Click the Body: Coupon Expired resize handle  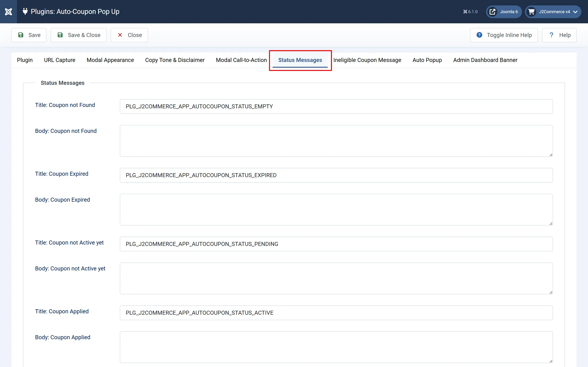(551, 224)
